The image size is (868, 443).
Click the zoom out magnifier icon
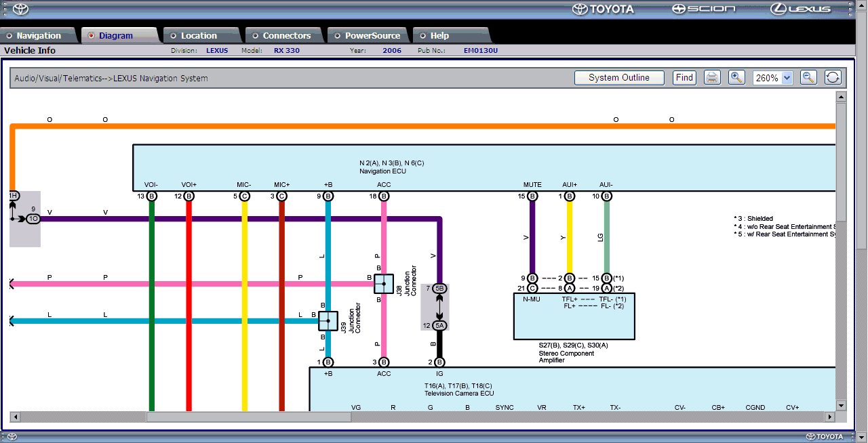[808, 78]
